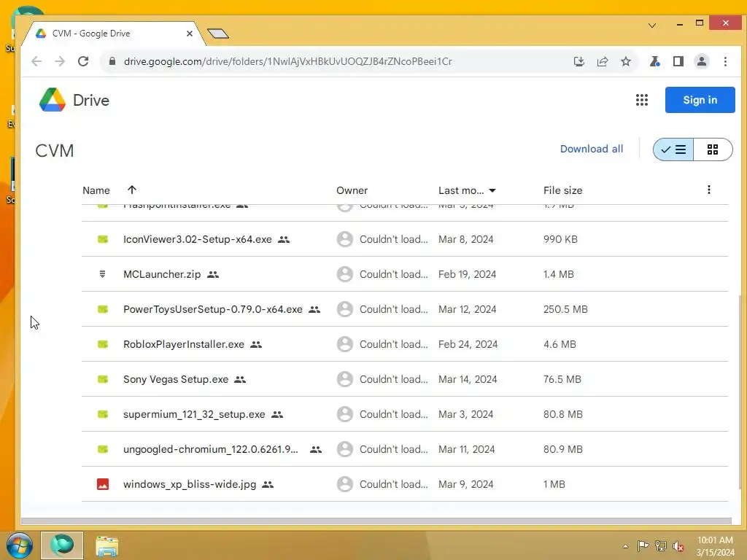Screen dimensions: 747x560
Task: Click the 250.5 MB file size
Action: [x=565, y=309]
